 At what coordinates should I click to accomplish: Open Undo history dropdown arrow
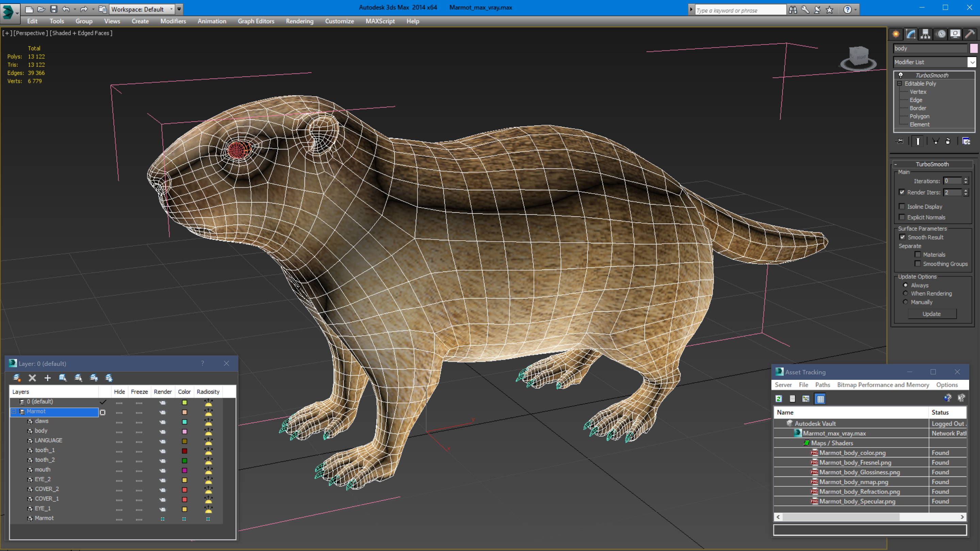click(75, 9)
